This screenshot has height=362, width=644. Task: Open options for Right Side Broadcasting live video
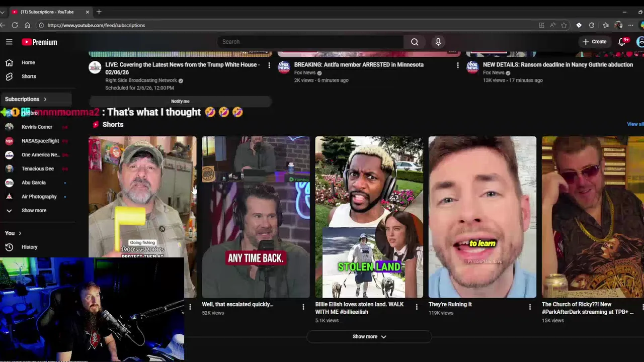(269, 65)
